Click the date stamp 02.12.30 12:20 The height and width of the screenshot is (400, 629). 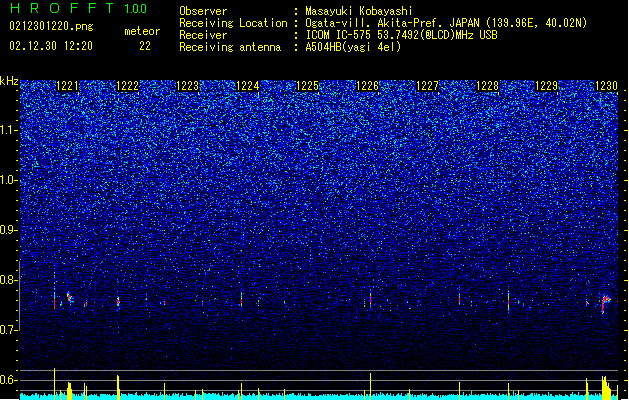point(51,46)
